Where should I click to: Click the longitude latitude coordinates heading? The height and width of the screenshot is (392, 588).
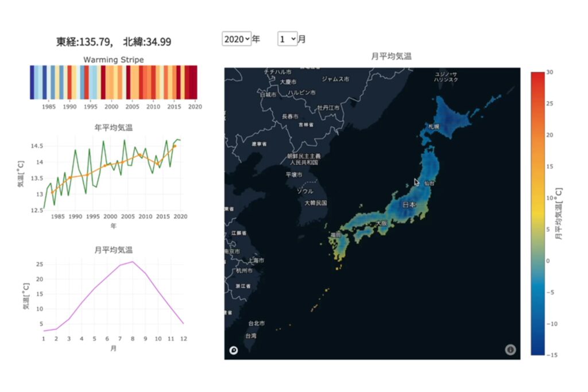114,41
